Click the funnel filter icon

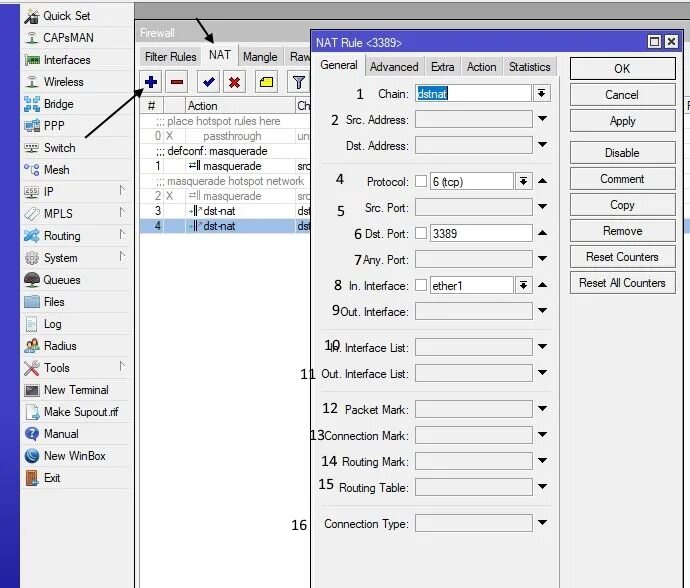298,82
